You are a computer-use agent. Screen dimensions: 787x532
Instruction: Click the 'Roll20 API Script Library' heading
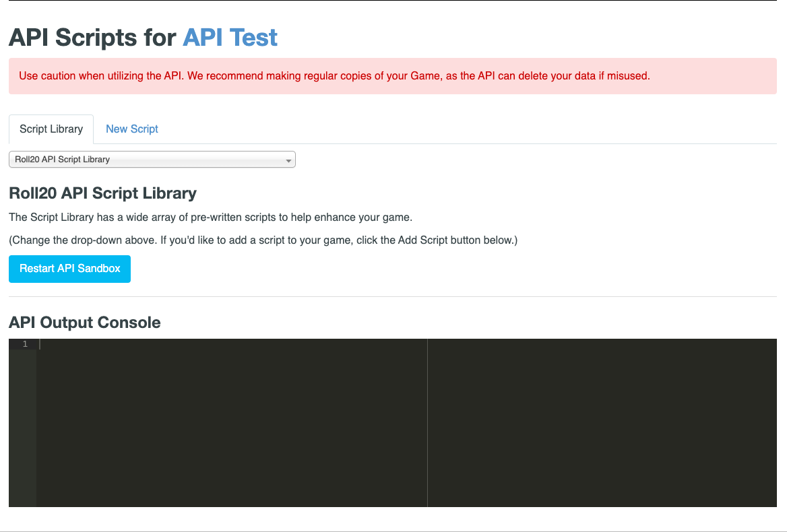click(103, 193)
